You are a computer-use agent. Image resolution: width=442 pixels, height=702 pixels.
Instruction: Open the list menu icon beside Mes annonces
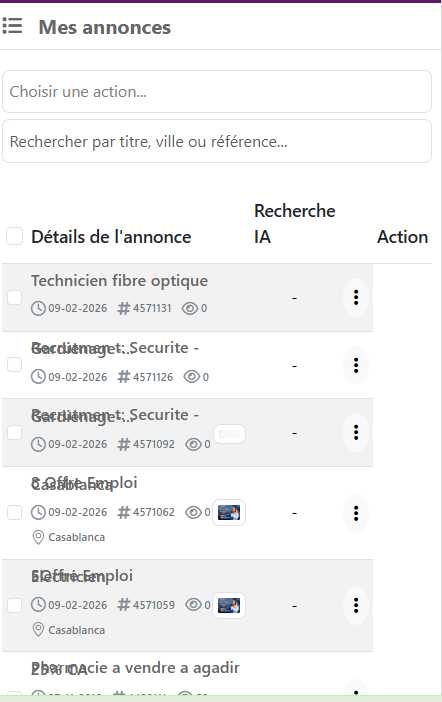(x=12, y=26)
